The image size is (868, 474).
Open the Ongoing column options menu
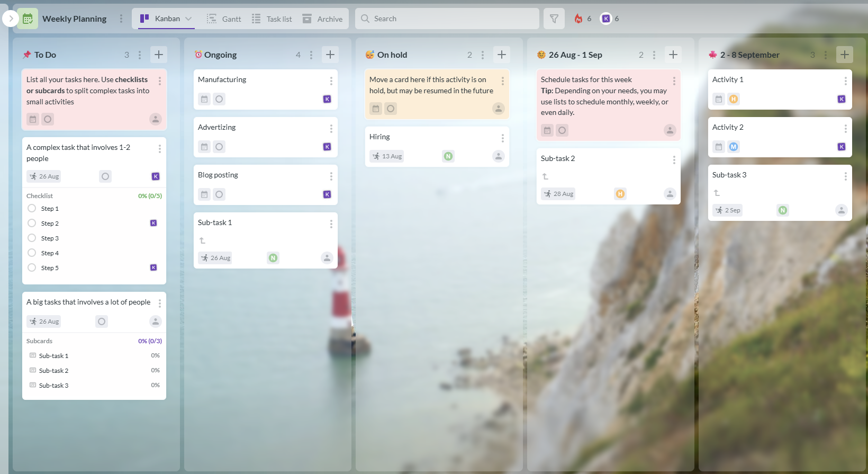(x=311, y=55)
